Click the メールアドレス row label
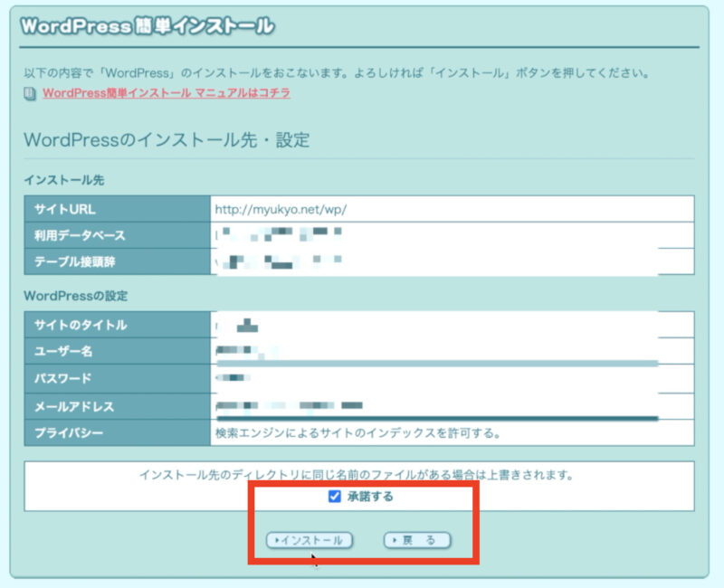Screen dimensions: 724x588 (x=118, y=406)
